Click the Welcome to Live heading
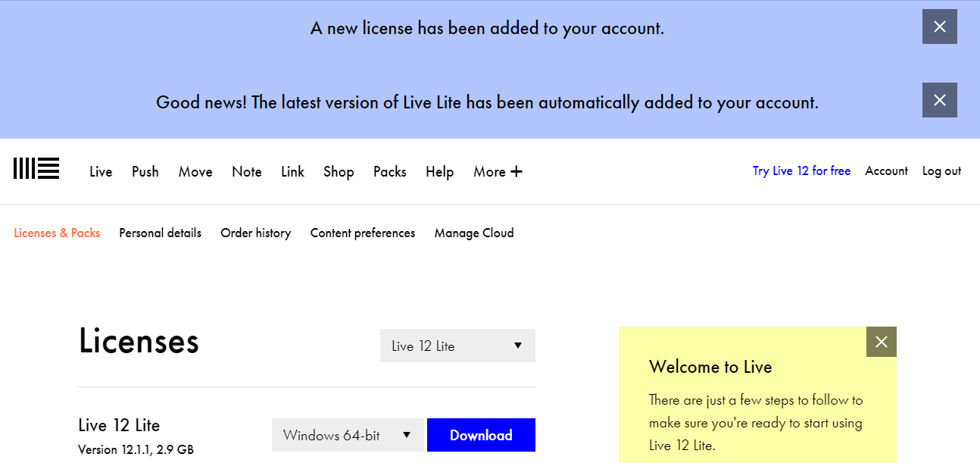 click(710, 367)
